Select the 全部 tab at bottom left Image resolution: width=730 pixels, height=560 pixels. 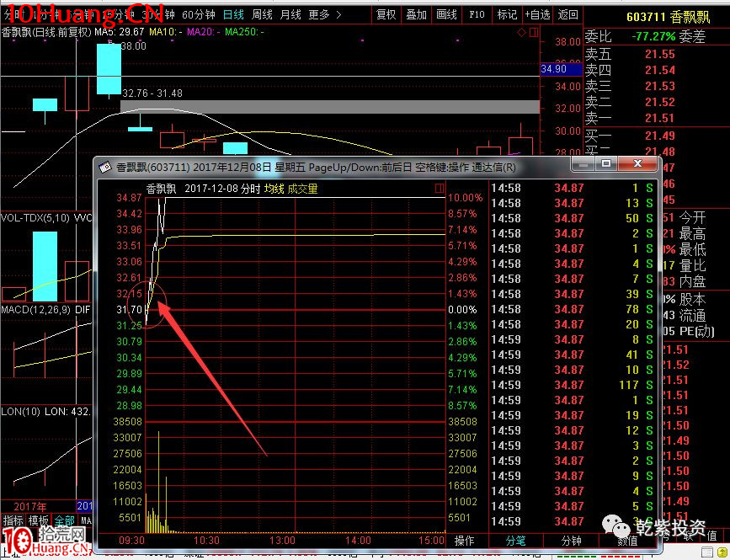click(64, 520)
